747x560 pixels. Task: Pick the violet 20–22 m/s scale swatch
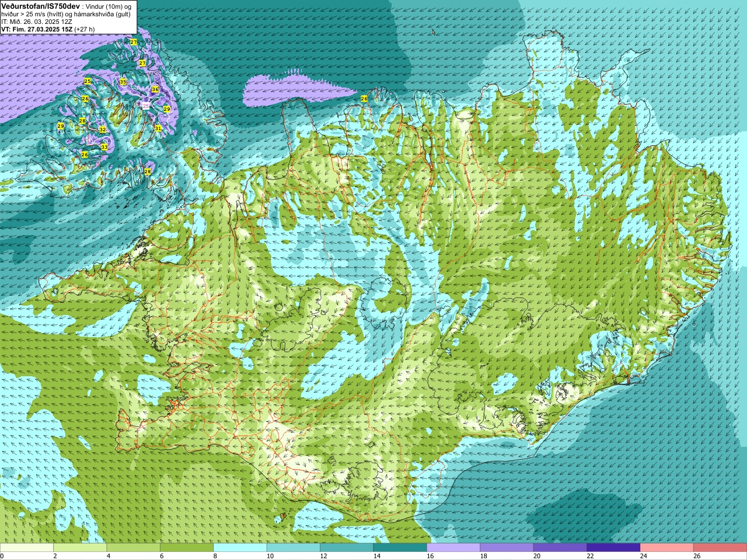point(560,548)
